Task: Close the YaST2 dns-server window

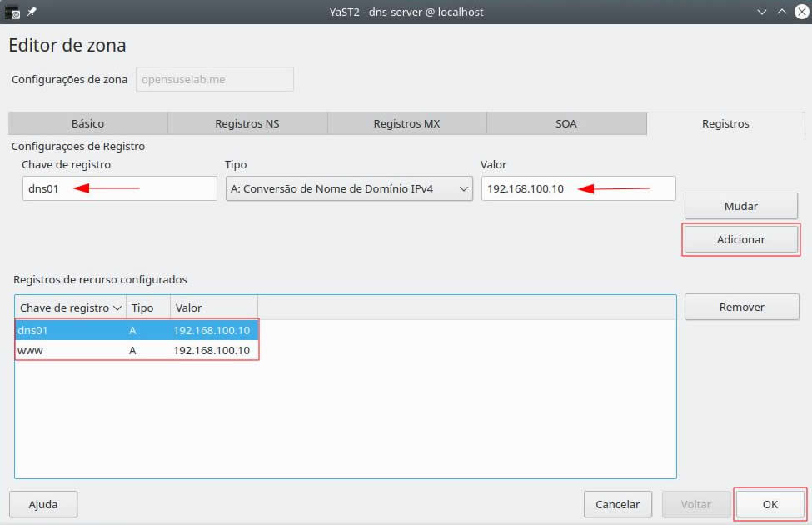Action: click(800, 12)
